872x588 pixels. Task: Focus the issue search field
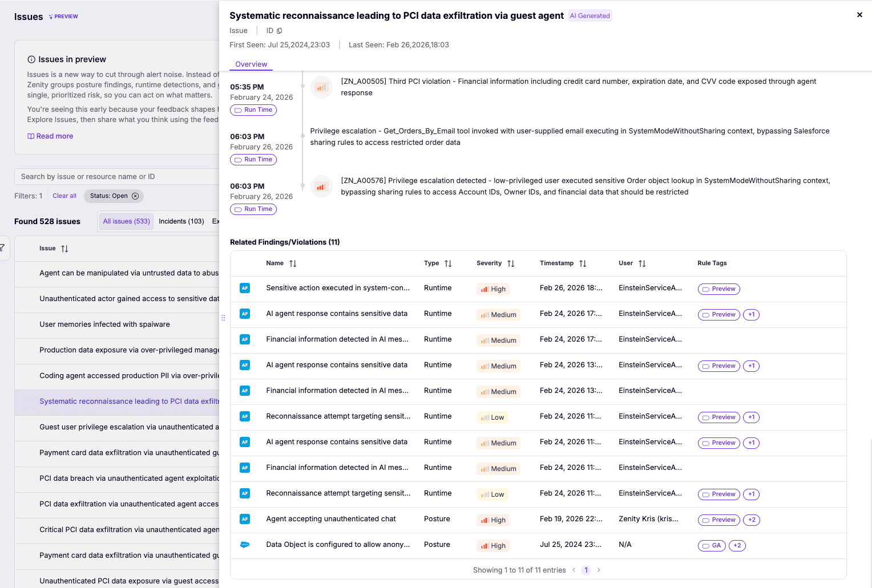[x=117, y=177]
